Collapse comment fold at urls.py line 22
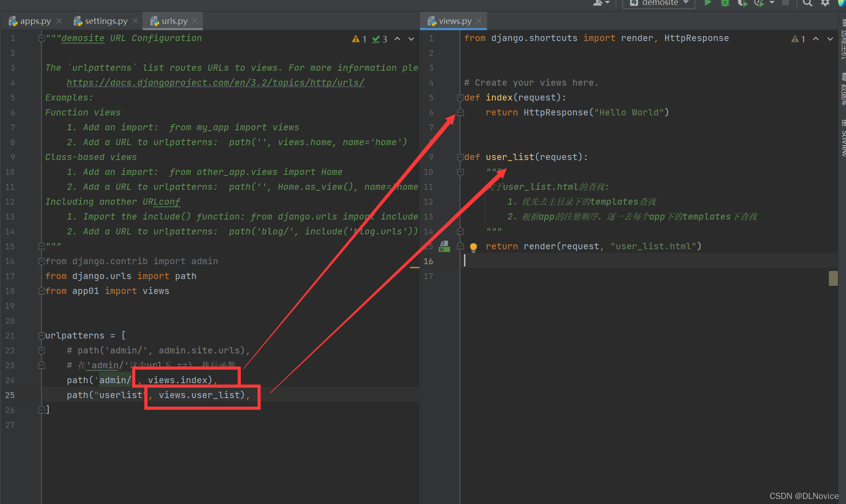846x504 pixels. click(x=41, y=351)
